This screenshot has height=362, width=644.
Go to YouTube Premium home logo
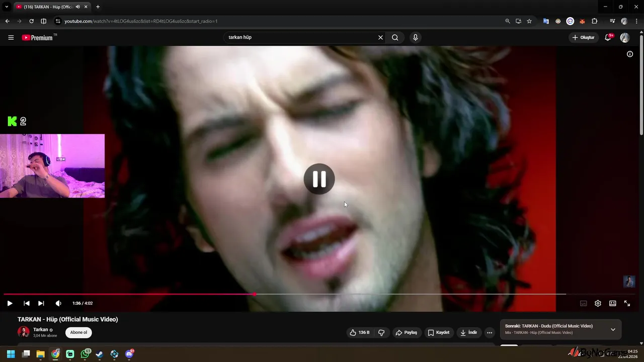tap(38, 37)
